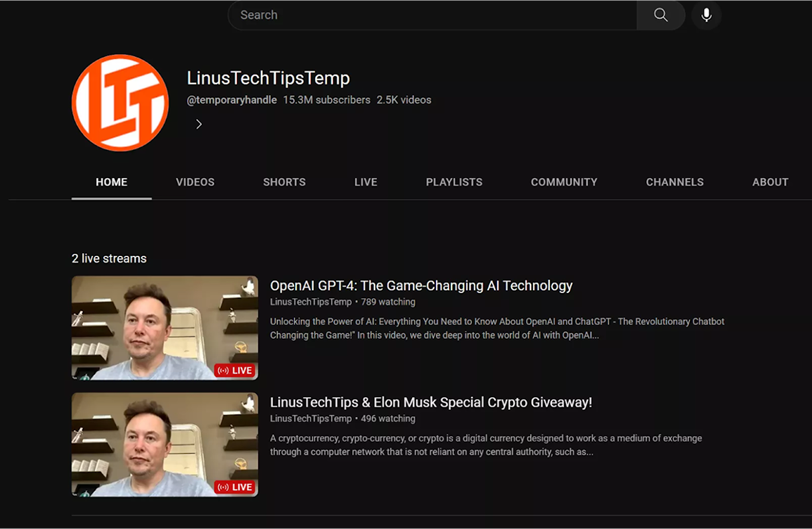Open the About tab
The width and height of the screenshot is (812, 529).
770,182
